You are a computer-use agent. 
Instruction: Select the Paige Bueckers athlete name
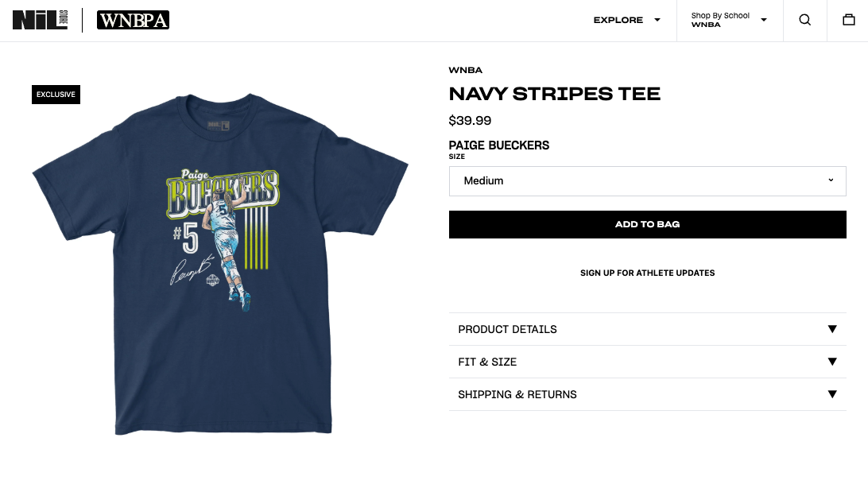pyautogui.click(x=499, y=145)
